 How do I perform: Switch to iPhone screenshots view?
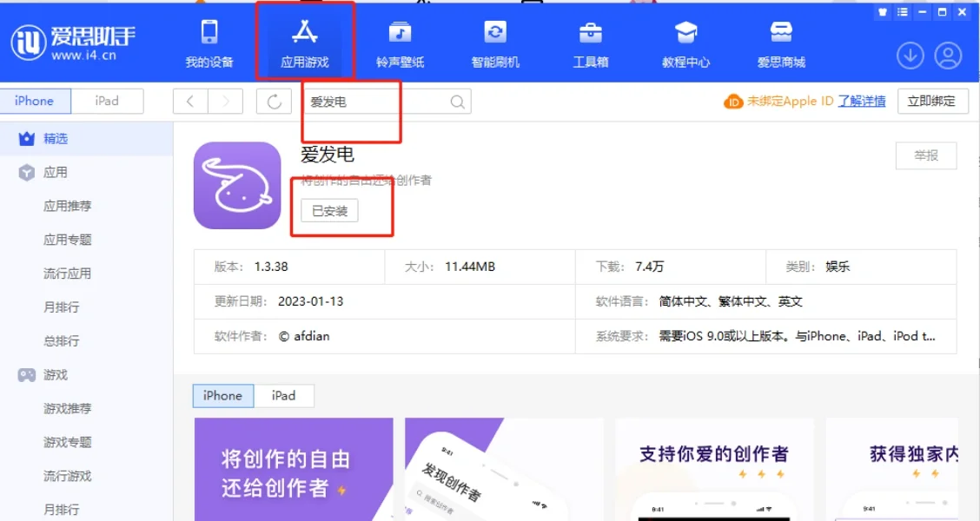tap(222, 395)
